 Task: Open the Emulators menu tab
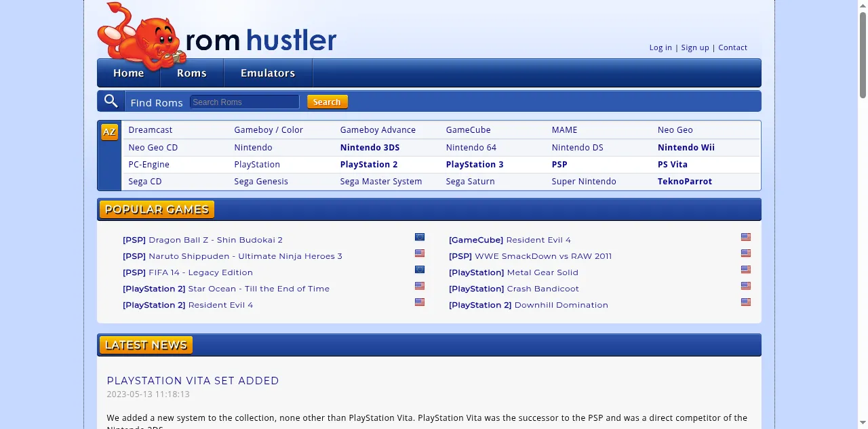pyautogui.click(x=268, y=73)
